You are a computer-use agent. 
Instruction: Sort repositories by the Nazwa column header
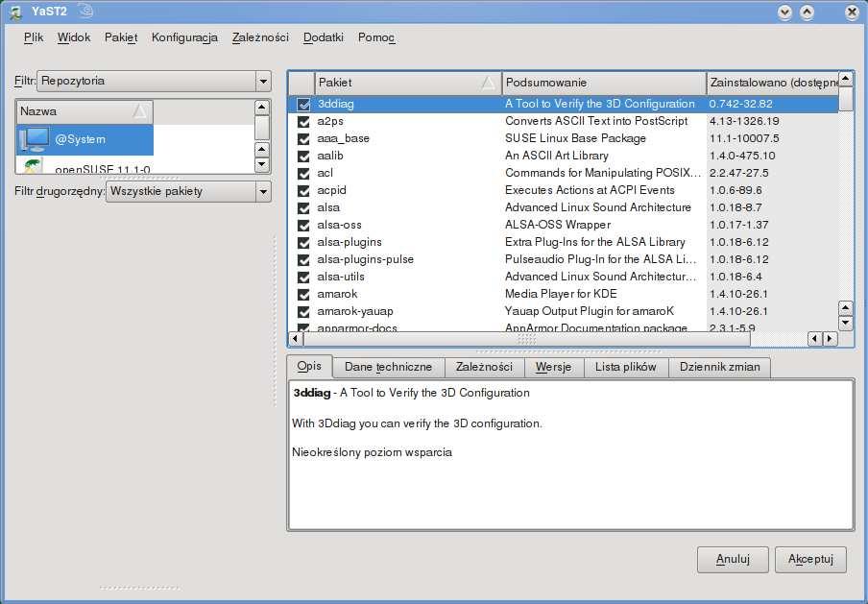pos(84,111)
